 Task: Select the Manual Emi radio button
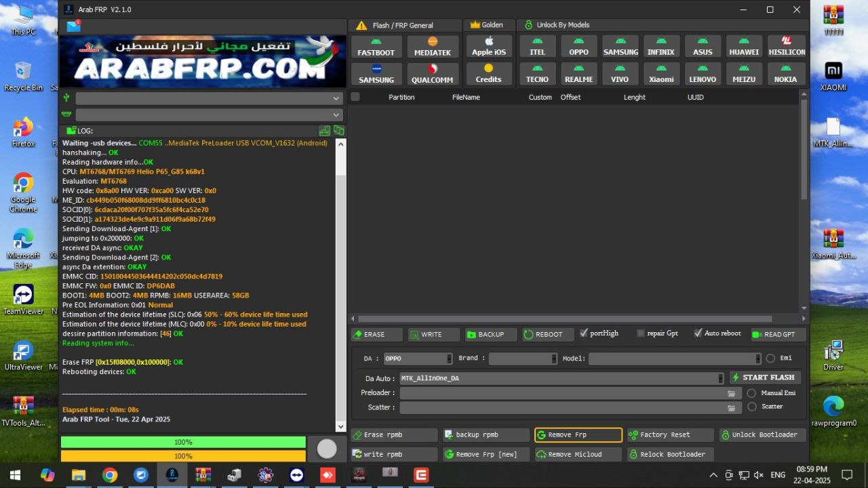tap(751, 393)
